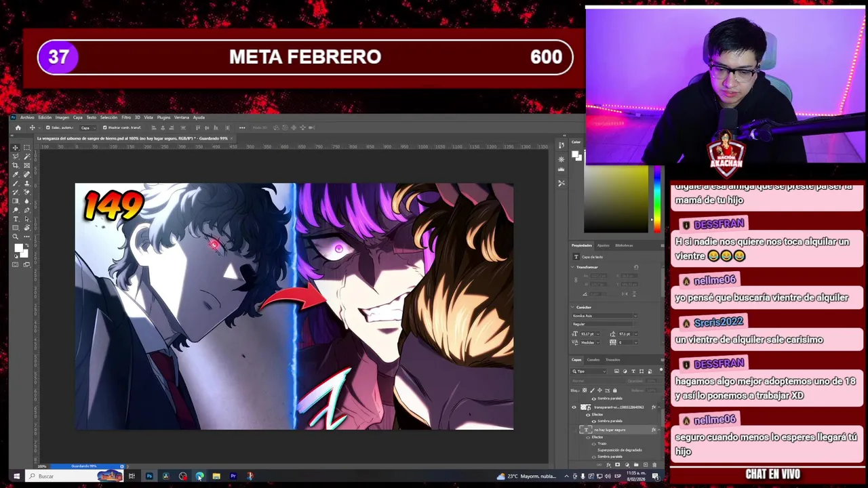Select the Gradient tool
The image size is (868, 488).
(x=15, y=201)
